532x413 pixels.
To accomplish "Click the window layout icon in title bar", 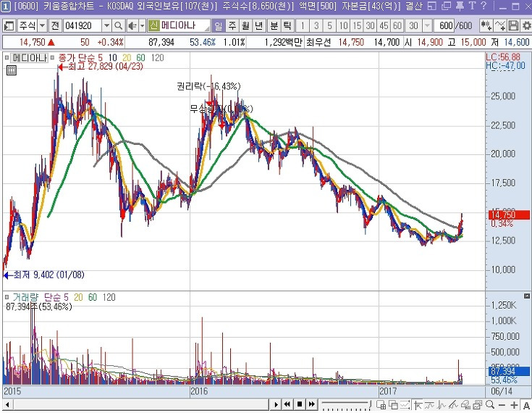I will click(432, 6).
